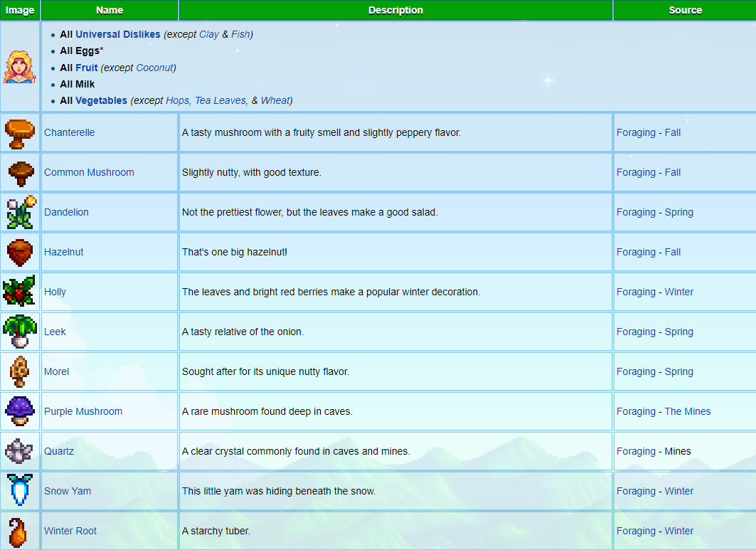The height and width of the screenshot is (550, 756).
Task: Open Spring link in Morel row
Action: click(x=679, y=371)
